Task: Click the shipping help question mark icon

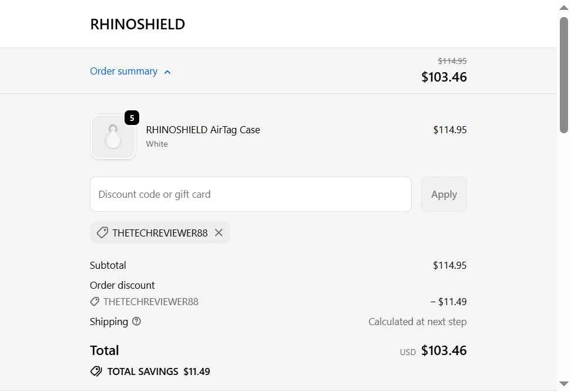Action: point(137,322)
